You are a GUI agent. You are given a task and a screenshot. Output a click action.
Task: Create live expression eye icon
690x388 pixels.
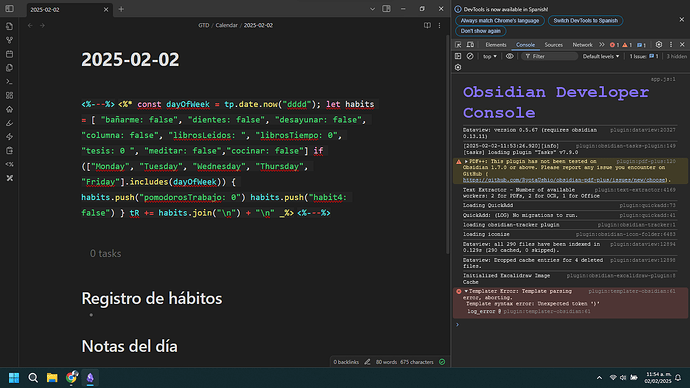509,56
